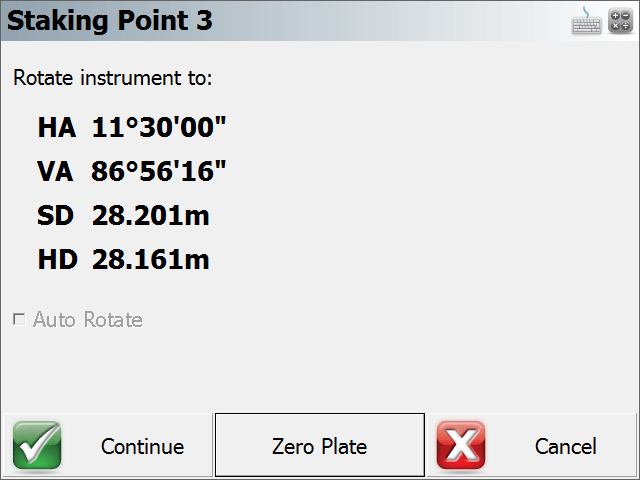Click the Auto Rotate label text

88,320
